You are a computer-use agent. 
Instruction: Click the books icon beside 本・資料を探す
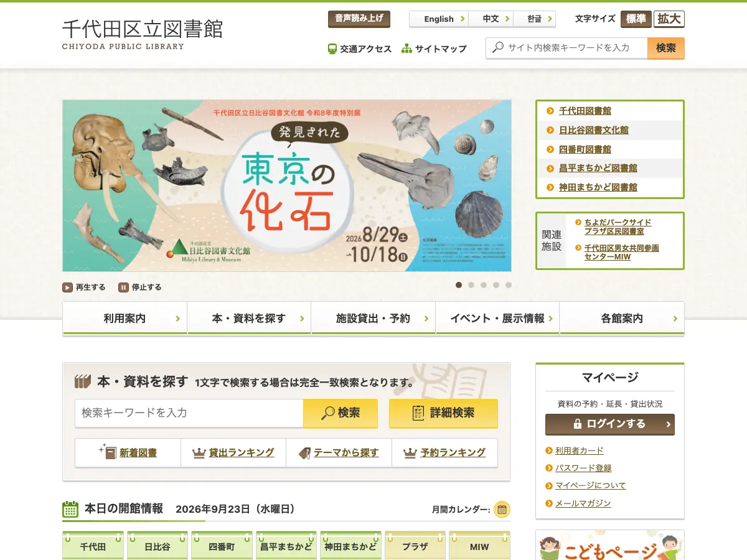click(83, 381)
